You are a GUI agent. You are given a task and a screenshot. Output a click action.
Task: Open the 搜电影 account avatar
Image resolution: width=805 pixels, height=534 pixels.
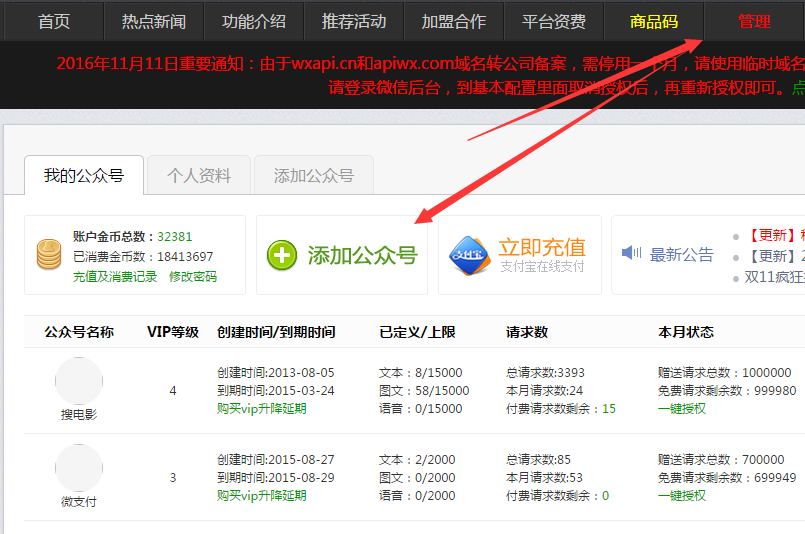point(78,382)
